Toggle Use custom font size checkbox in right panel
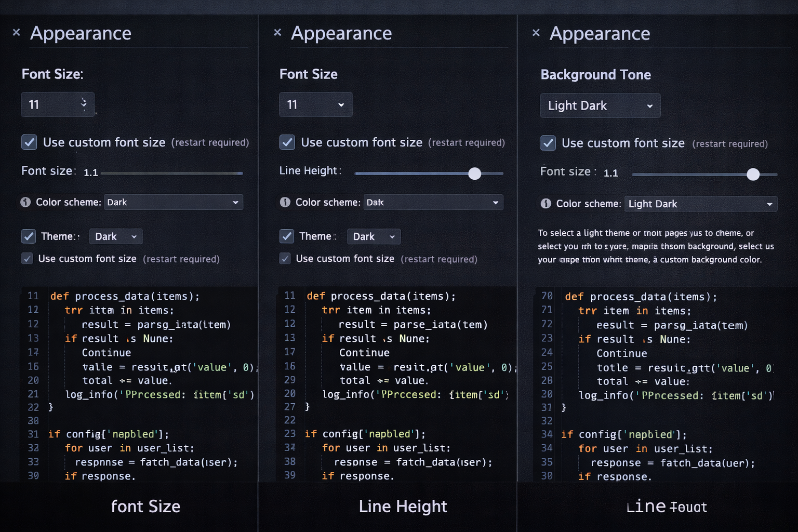Image resolution: width=798 pixels, height=532 pixels. pos(548,143)
